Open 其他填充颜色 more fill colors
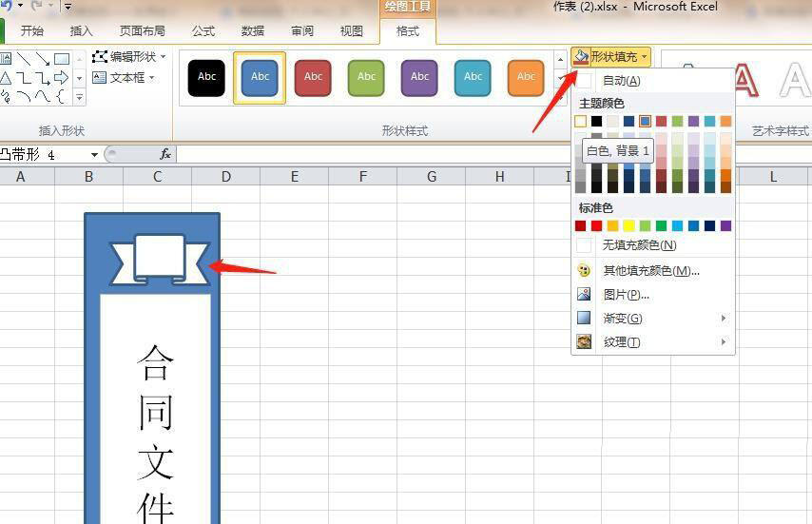 point(650,271)
